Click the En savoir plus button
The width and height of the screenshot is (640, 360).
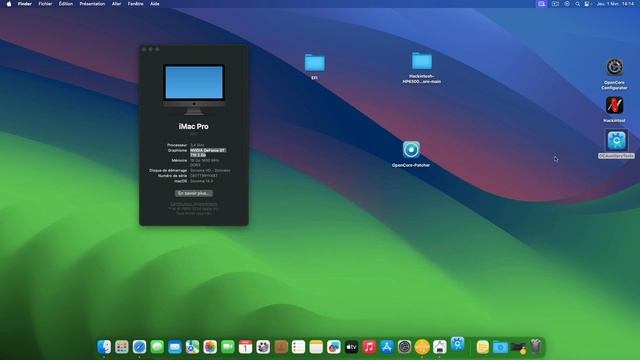tap(194, 193)
